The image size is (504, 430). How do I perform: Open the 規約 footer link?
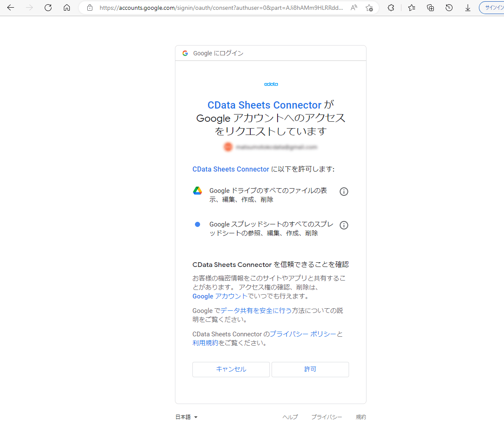tap(361, 417)
